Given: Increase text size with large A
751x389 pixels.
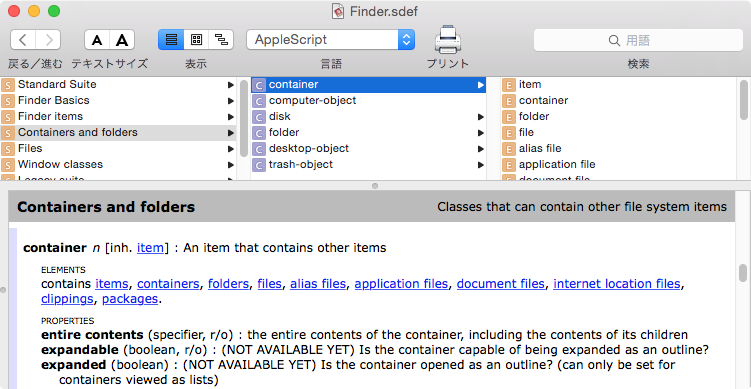Looking at the screenshot, I should point(123,40).
